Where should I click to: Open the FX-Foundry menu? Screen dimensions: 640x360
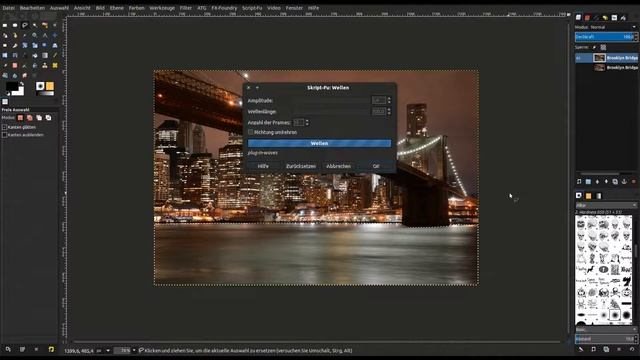(x=224, y=8)
